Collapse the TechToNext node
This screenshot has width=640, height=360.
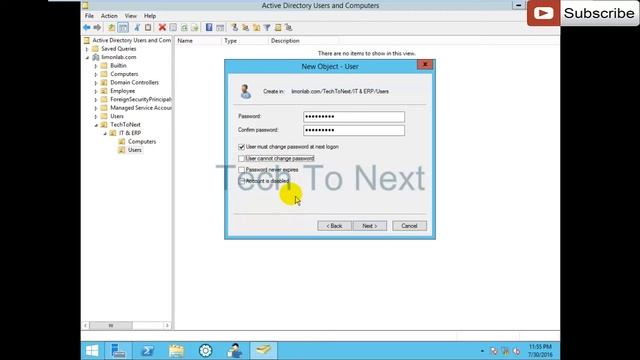(96, 125)
